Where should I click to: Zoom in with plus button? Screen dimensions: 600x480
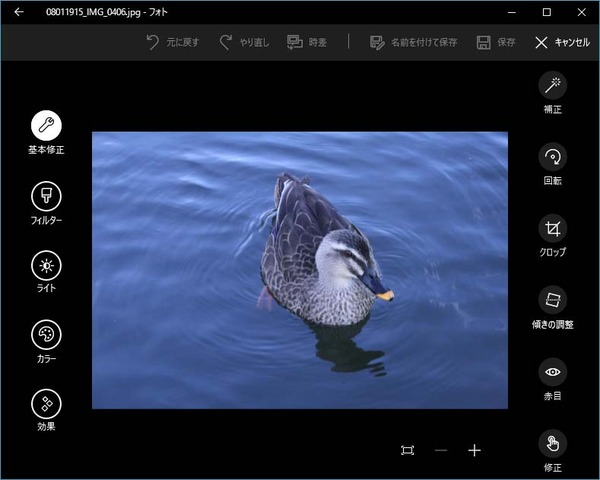474,451
